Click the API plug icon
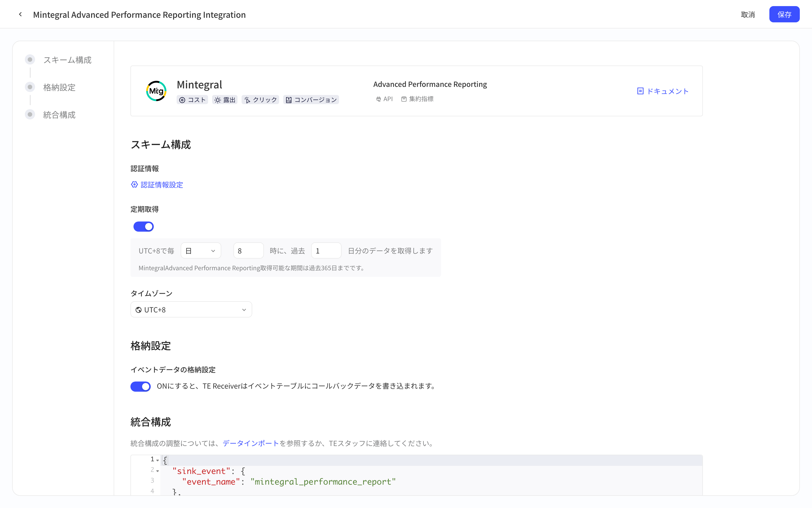The height and width of the screenshot is (508, 812). tap(379, 99)
